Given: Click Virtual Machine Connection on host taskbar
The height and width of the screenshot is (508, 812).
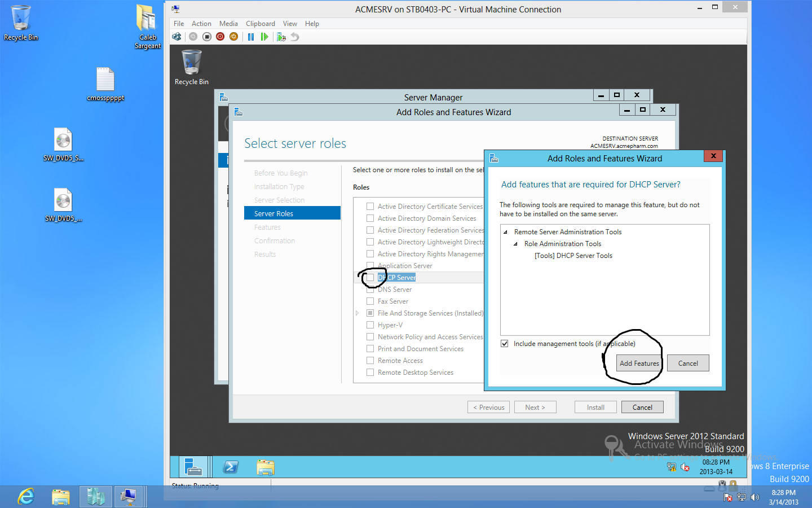Looking at the screenshot, I should (x=129, y=497).
